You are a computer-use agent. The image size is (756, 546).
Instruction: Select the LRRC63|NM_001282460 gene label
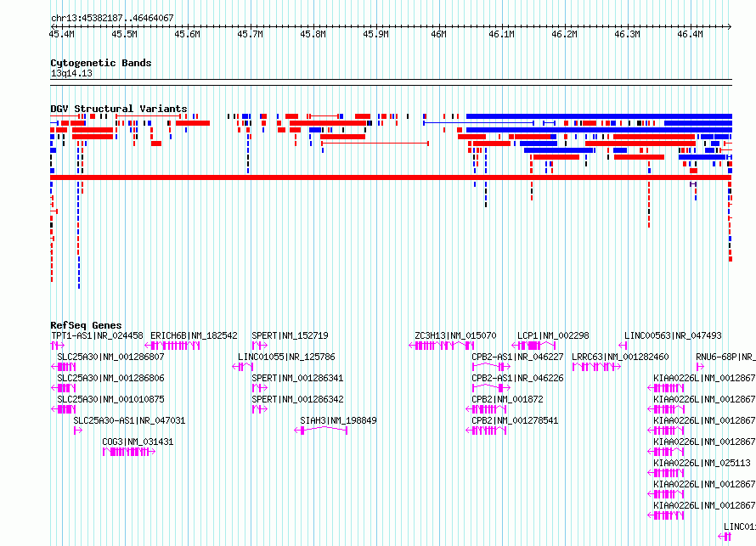[x=620, y=357]
